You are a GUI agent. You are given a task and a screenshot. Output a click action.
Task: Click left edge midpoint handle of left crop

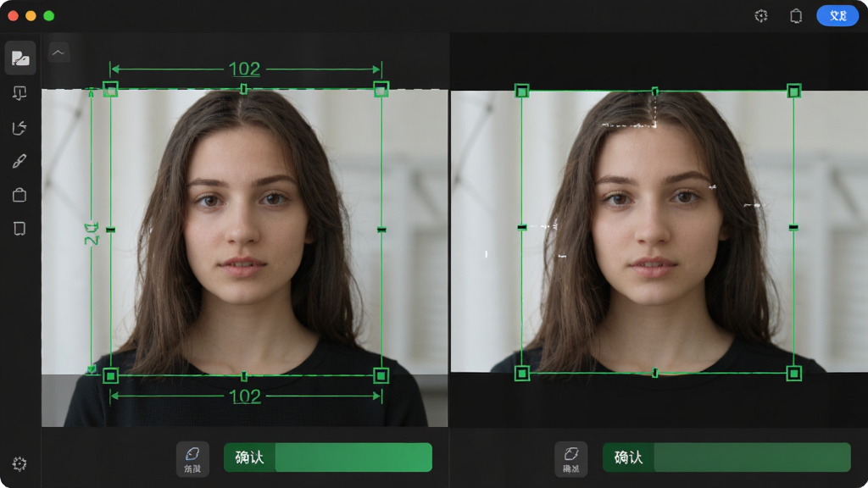[x=111, y=229]
